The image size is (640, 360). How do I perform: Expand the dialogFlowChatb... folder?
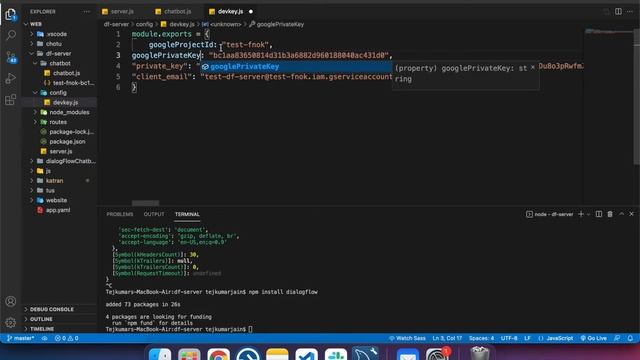coord(32,161)
